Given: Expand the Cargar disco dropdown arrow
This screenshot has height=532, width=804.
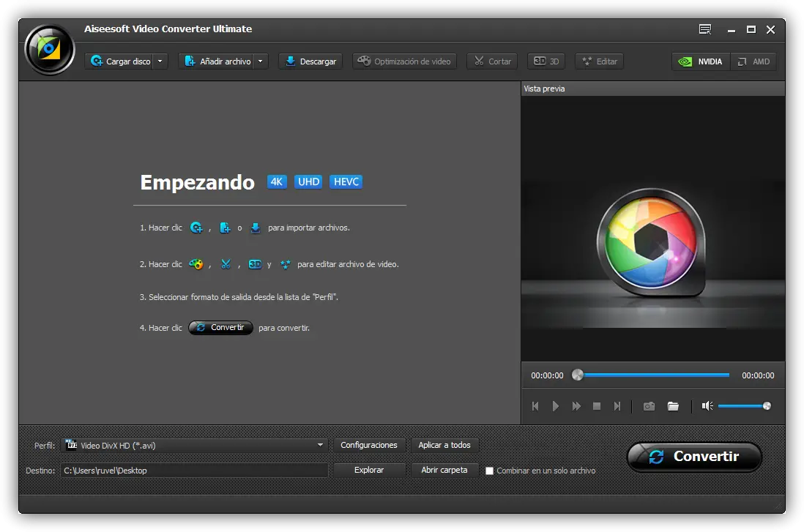Looking at the screenshot, I should [160, 61].
